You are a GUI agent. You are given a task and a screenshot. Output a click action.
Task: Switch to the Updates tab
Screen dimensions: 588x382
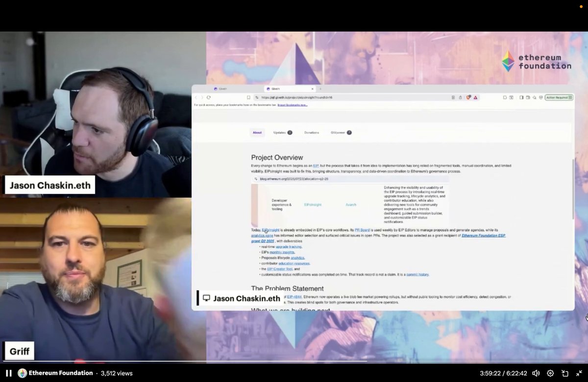click(283, 133)
